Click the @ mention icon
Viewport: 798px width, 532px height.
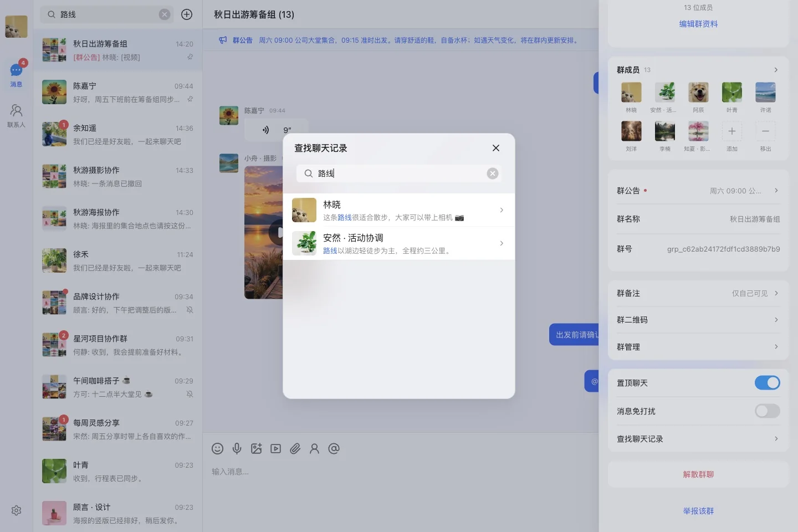tap(334, 448)
